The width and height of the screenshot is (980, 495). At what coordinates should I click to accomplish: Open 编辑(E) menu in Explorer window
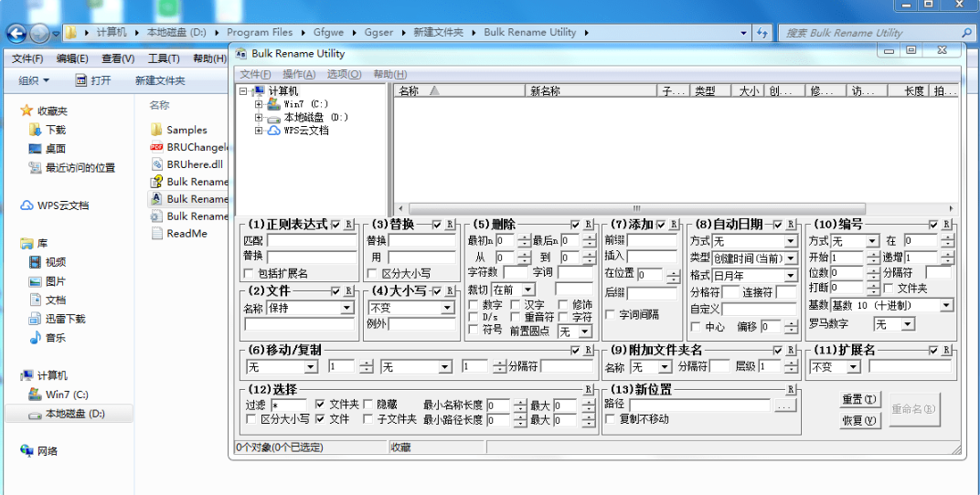[72, 58]
